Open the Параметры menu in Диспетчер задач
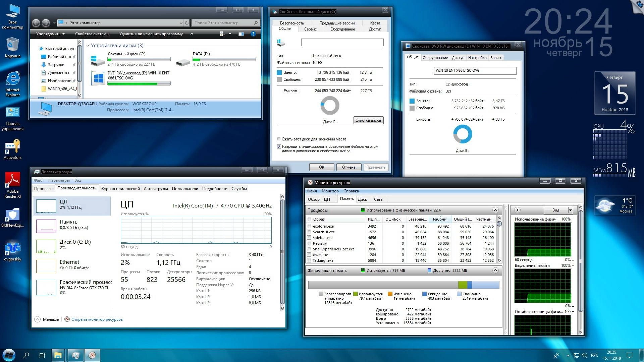Screen dimensions: 644x362 coord(59,180)
